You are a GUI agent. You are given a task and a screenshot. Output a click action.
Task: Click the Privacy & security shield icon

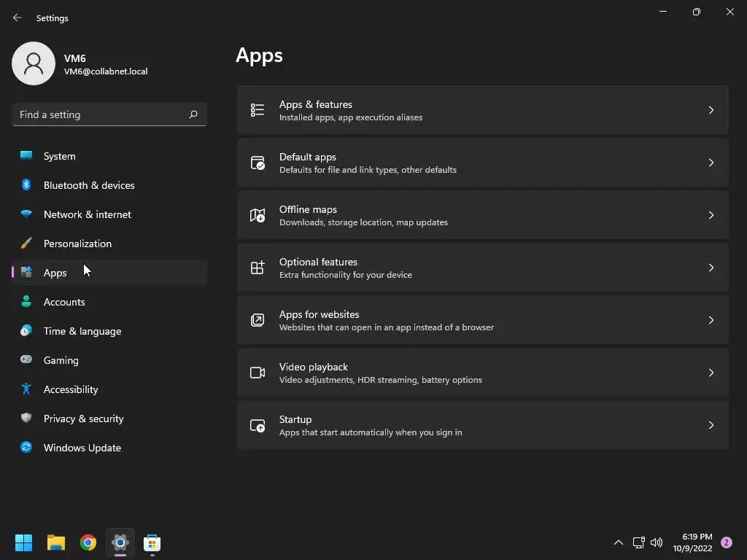pyautogui.click(x=26, y=419)
